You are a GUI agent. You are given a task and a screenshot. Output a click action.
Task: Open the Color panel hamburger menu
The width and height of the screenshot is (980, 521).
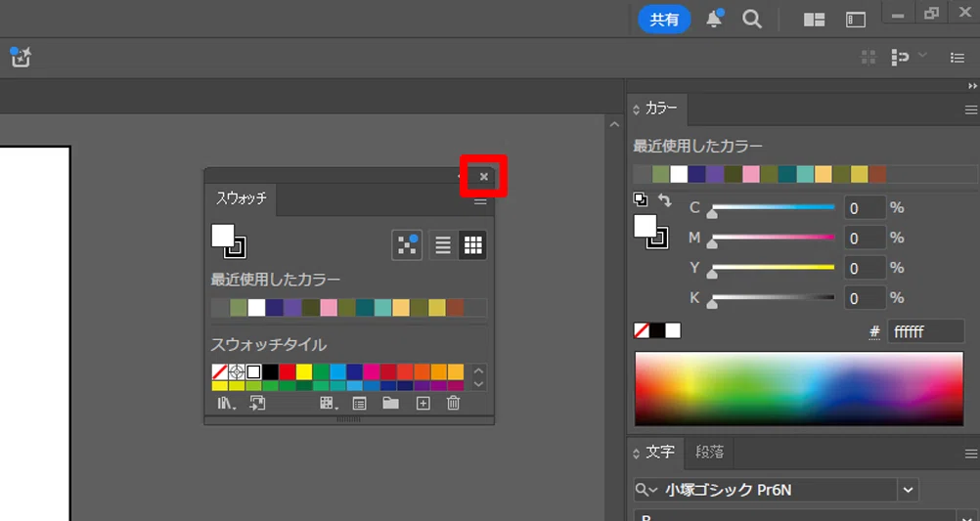[x=970, y=109]
